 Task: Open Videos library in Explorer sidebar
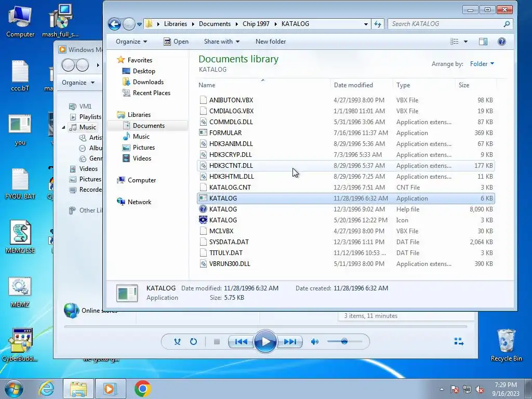[142, 158]
